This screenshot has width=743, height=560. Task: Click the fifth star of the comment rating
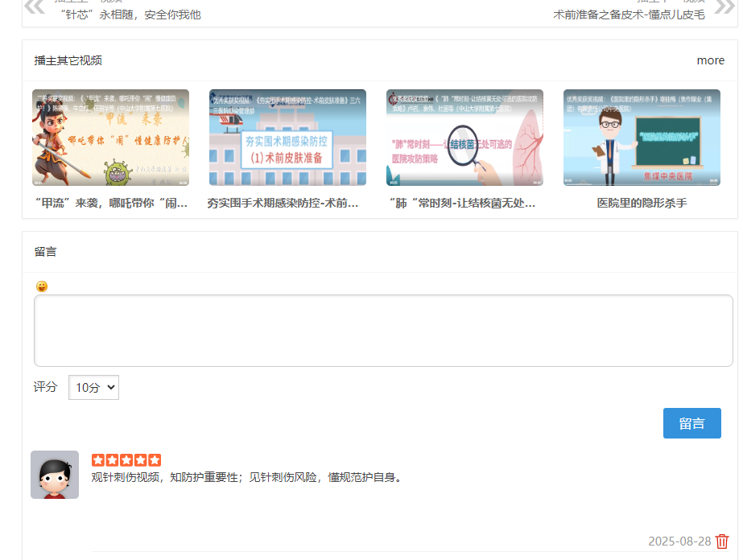click(155, 459)
